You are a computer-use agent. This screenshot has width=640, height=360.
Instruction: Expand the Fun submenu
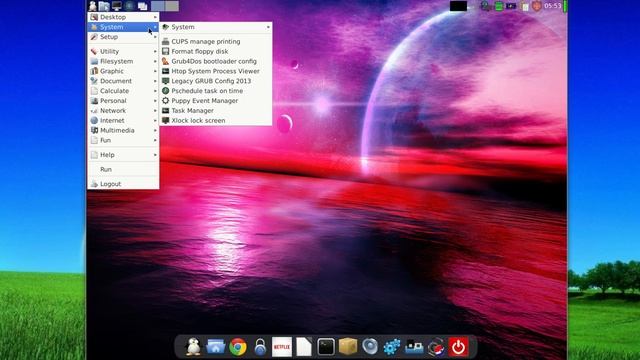tap(123, 140)
